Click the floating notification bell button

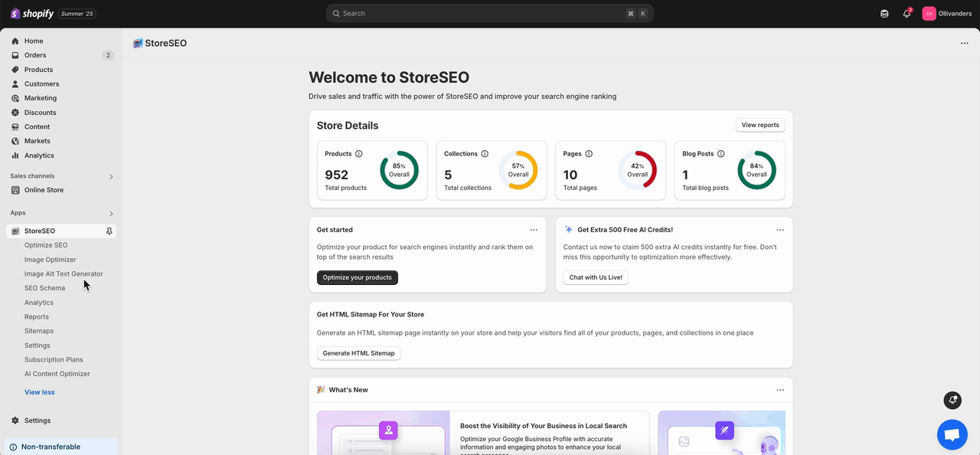pyautogui.click(x=952, y=400)
